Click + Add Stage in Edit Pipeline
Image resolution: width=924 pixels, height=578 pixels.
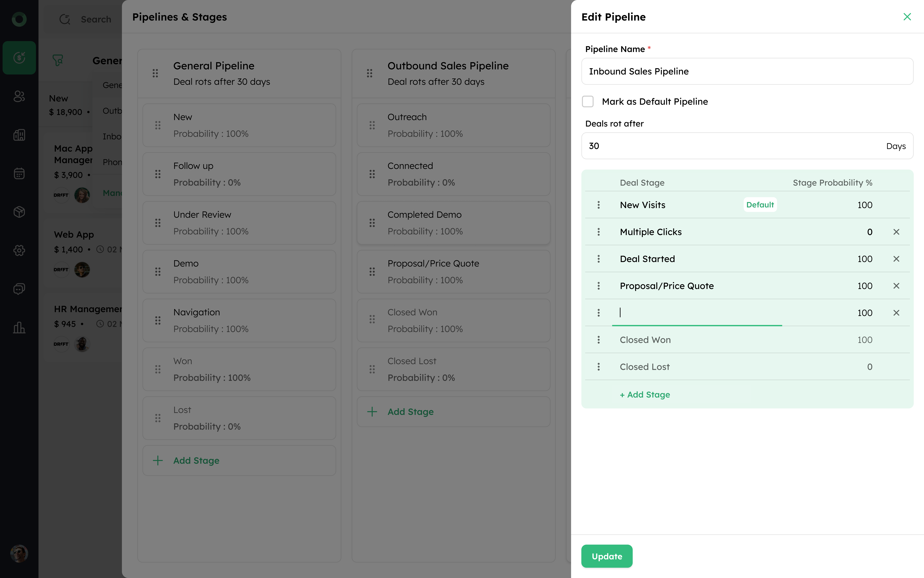click(645, 395)
